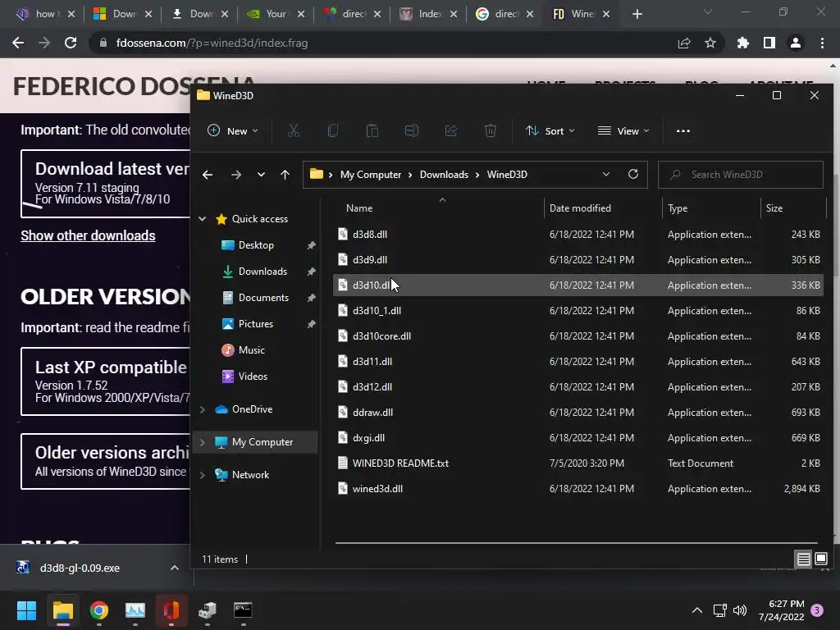Open Music in Quick access

[251, 349]
